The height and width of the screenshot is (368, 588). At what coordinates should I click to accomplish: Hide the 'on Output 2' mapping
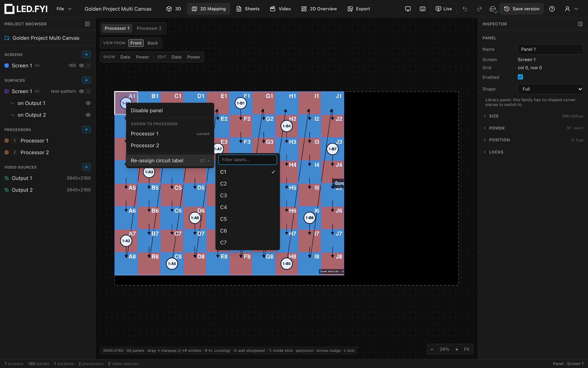[88, 115]
